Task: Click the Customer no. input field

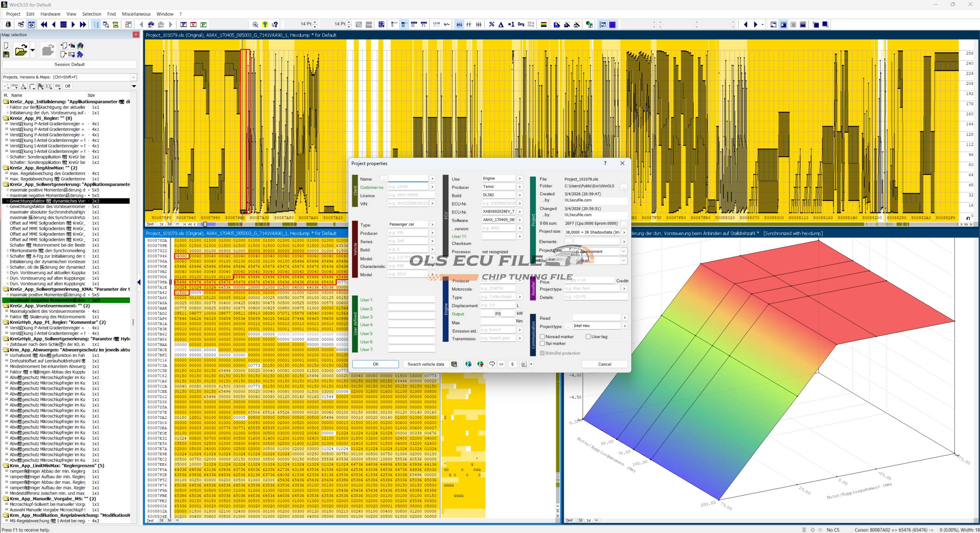Action: 408,187
